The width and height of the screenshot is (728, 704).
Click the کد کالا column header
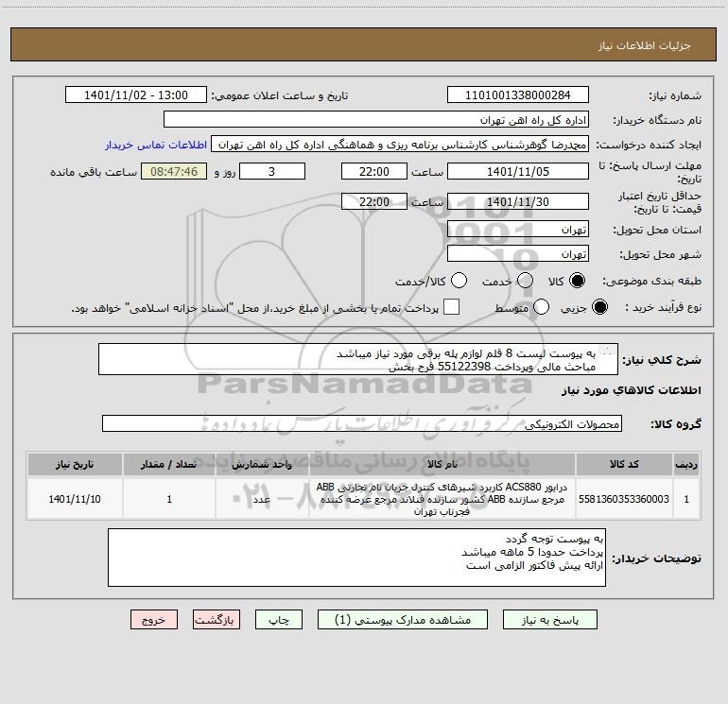(x=624, y=464)
